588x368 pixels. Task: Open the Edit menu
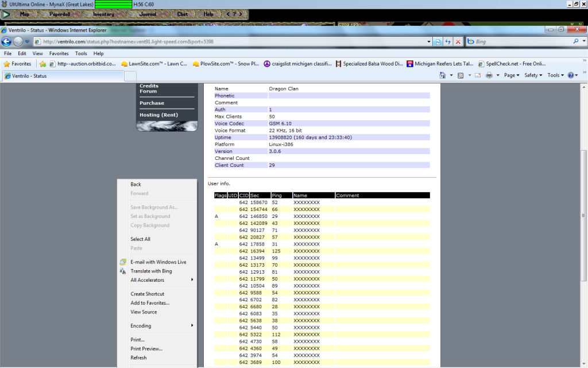click(x=22, y=53)
